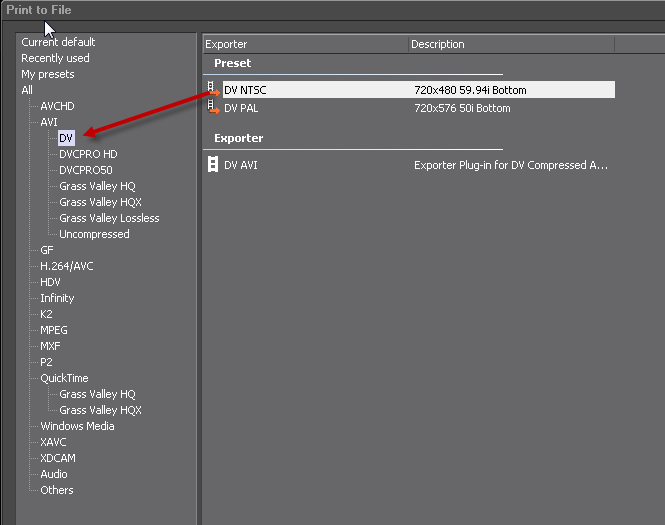Image resolution: width=665 pixels, height=525 pixels.
Task: Collapse the QuickTime category
Action: tap(64, 378)
